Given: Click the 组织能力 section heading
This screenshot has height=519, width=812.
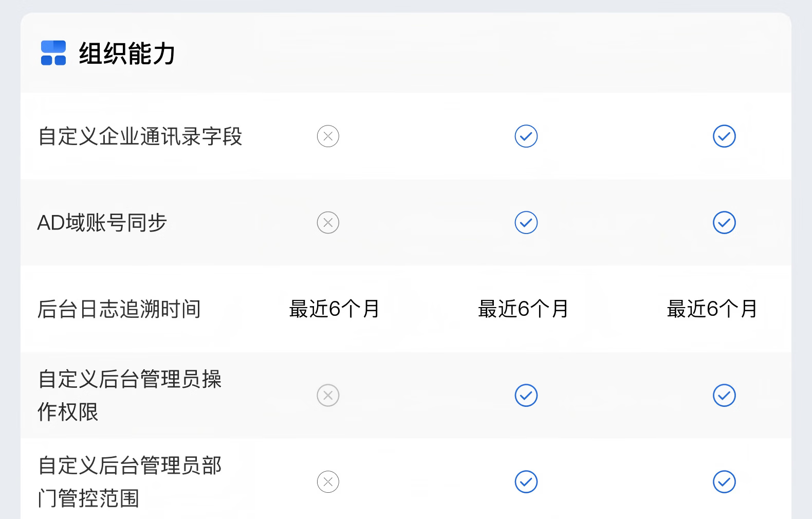Looking at the screenshot, I should (127, 53).
